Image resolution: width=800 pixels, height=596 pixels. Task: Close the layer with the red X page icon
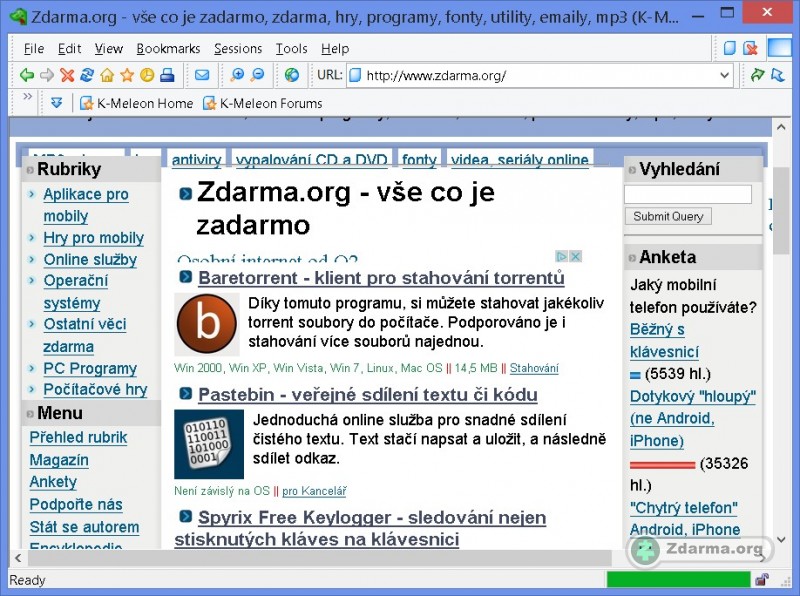pos(750,48)
